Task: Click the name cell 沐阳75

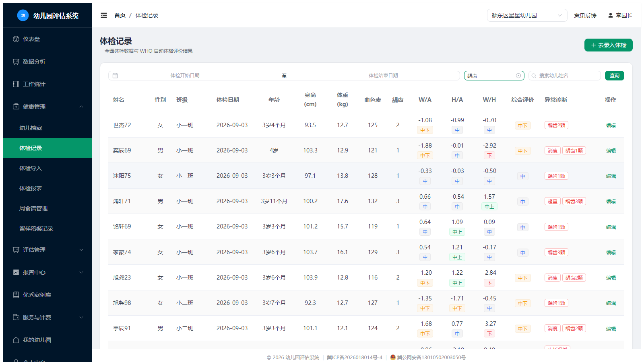Action: (122, 176)
